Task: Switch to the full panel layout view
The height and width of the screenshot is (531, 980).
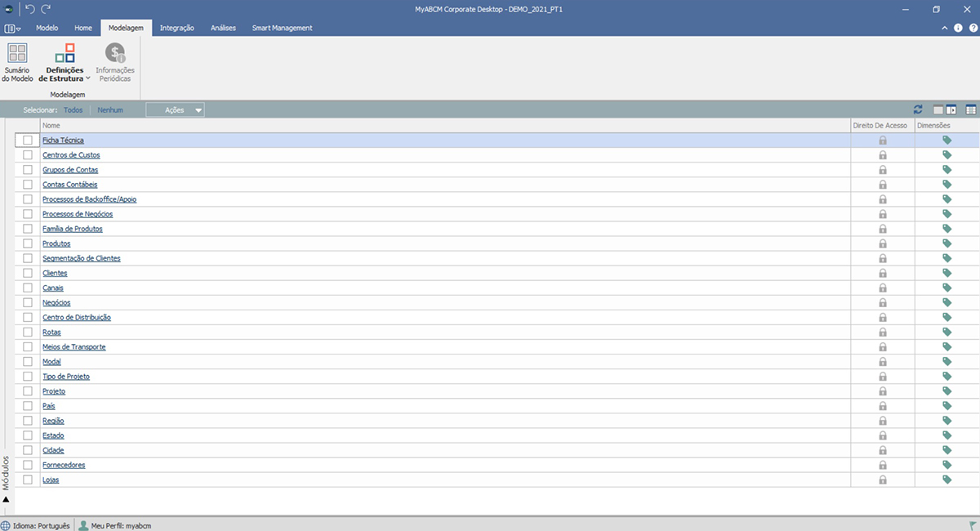Action: 938,109
